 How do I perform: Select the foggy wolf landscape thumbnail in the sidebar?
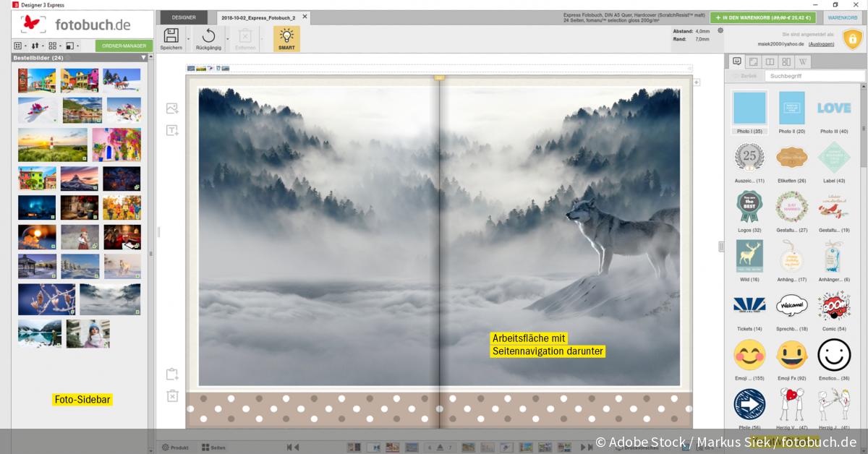[x=110, y=299]
